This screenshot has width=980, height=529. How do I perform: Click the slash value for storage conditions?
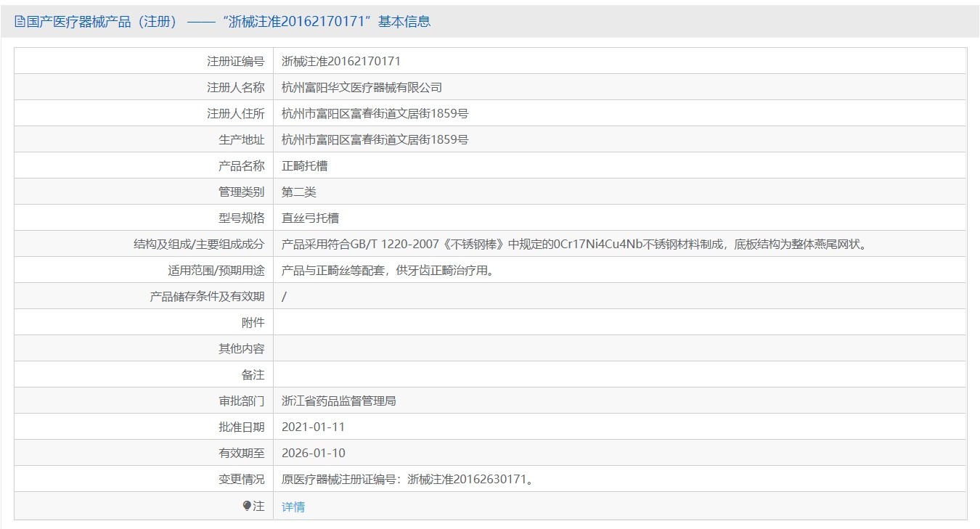[x=284, y=296]
